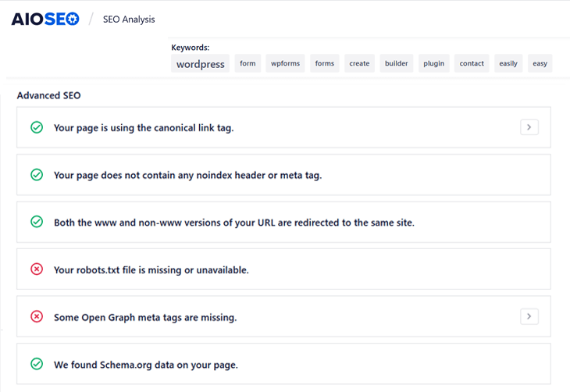The image size is (570, 392).
Task: Select the forms keyword chip
Action: click(x=325, y=63)
